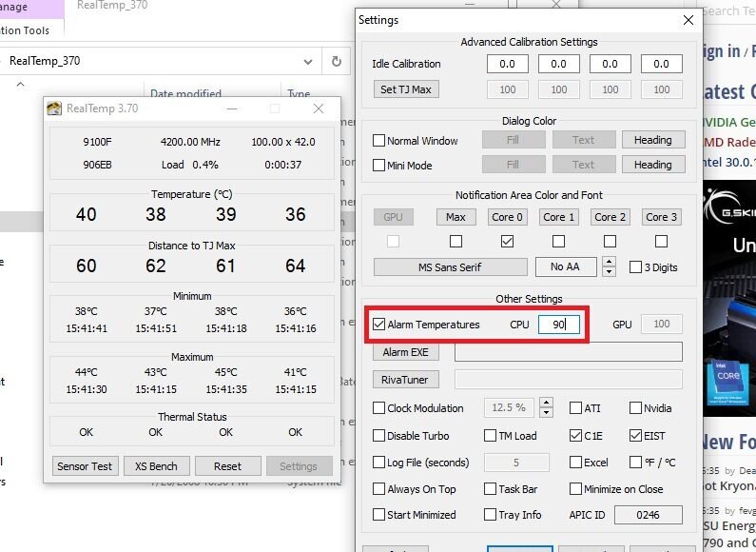Close the Settings dialog
This screenshot has height=552, width=756.
tap(688, 20)
